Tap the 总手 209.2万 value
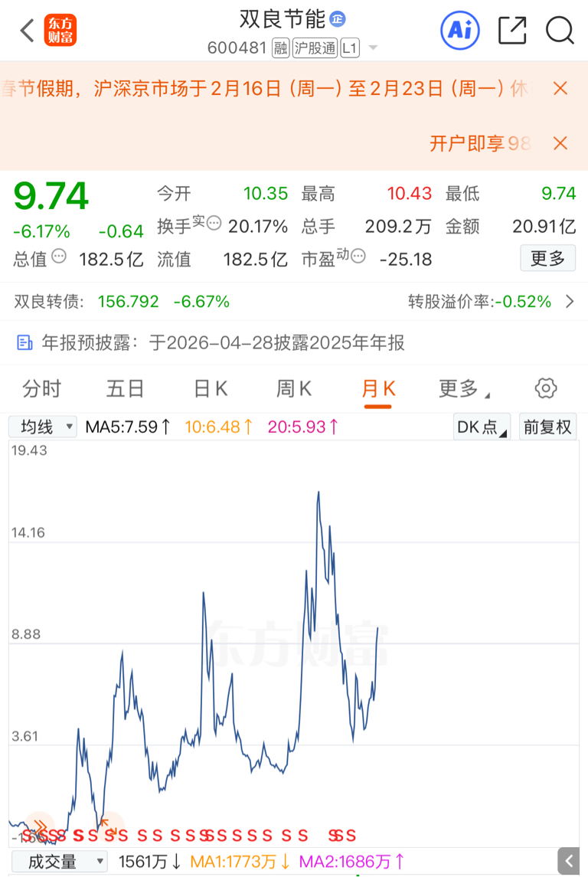Viewport: 588px width, 877px height. 398,227
